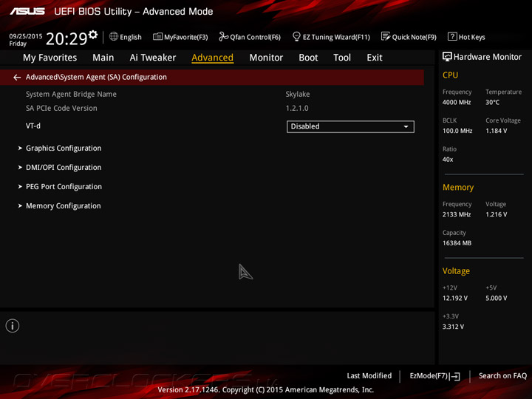Screen dimensions: 532x399
Task: Switch to My Favorites tab
Action: 50,58
